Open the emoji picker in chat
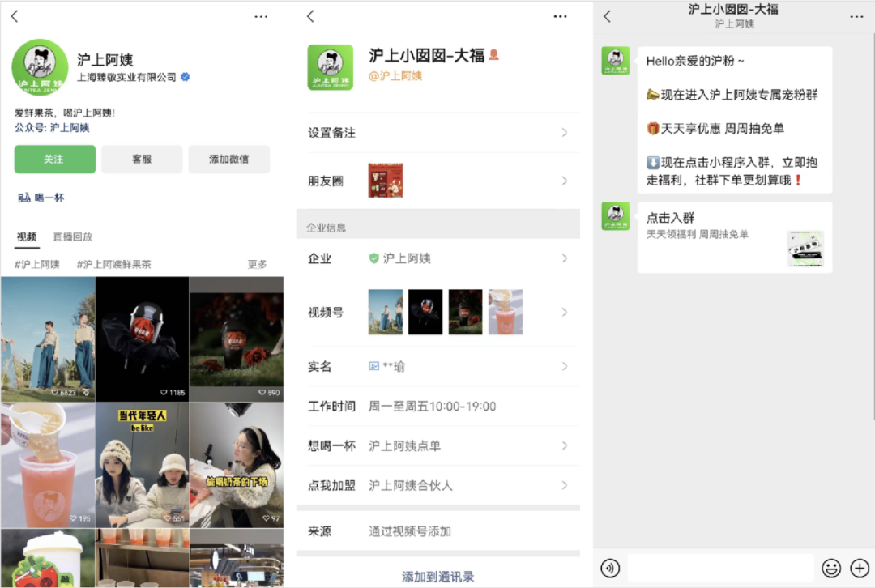 [x=831, y=569]
